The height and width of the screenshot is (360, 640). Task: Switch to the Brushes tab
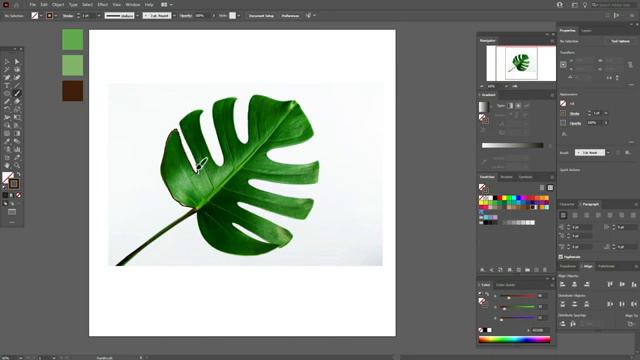coord(506,177)
